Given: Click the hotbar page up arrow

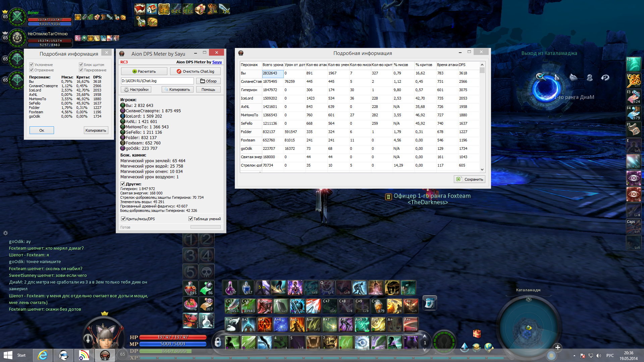Looking at the screenshot, I should click(425, 336).
